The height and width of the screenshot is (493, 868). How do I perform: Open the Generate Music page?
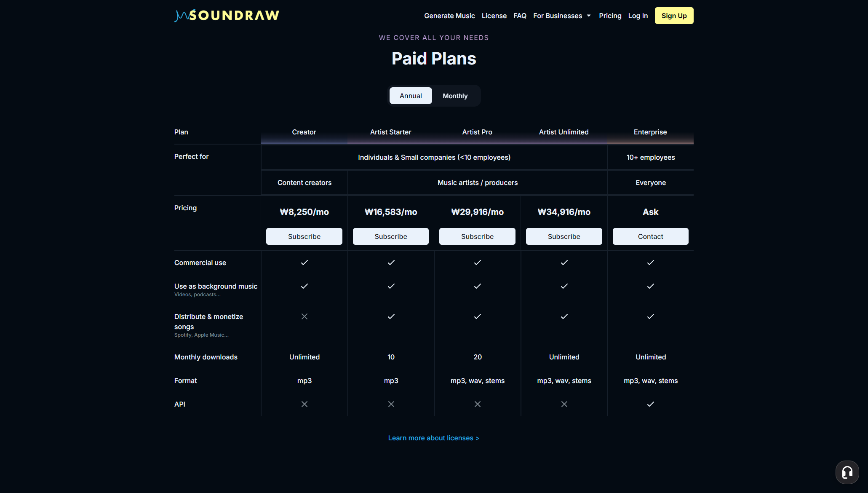(449, 16)
